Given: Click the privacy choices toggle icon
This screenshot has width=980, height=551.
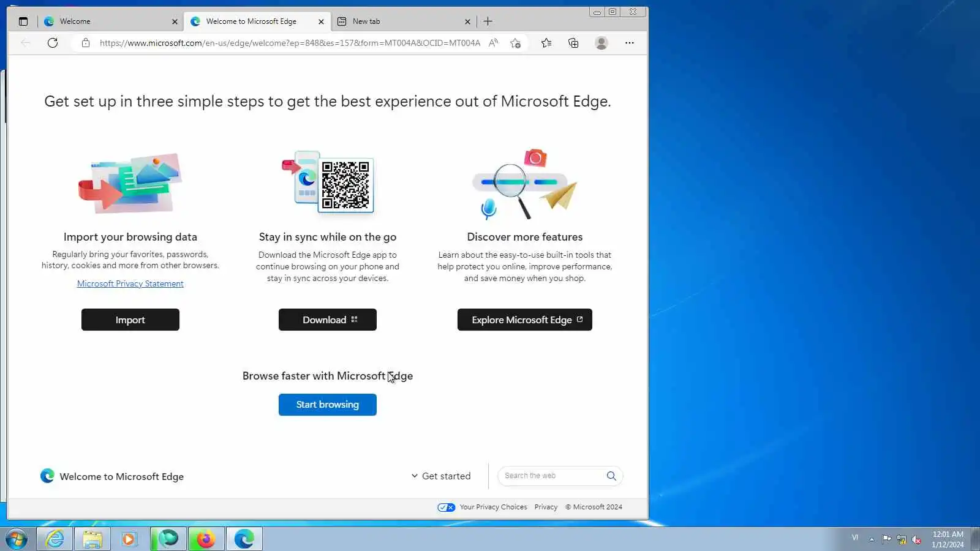Looking at the screenshot, I should point(447,507).
